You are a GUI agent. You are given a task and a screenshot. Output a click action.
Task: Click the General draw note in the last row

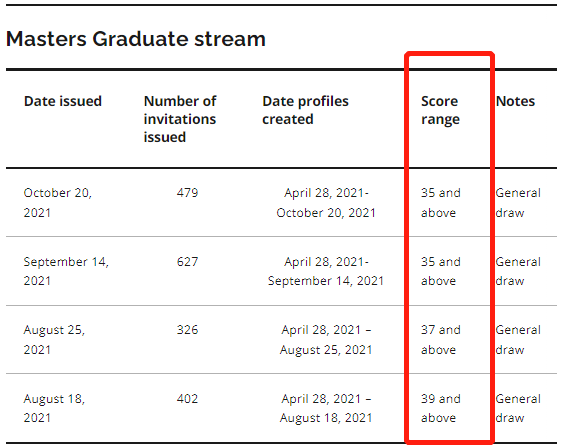pyautogui.click(x=518, y=408)
